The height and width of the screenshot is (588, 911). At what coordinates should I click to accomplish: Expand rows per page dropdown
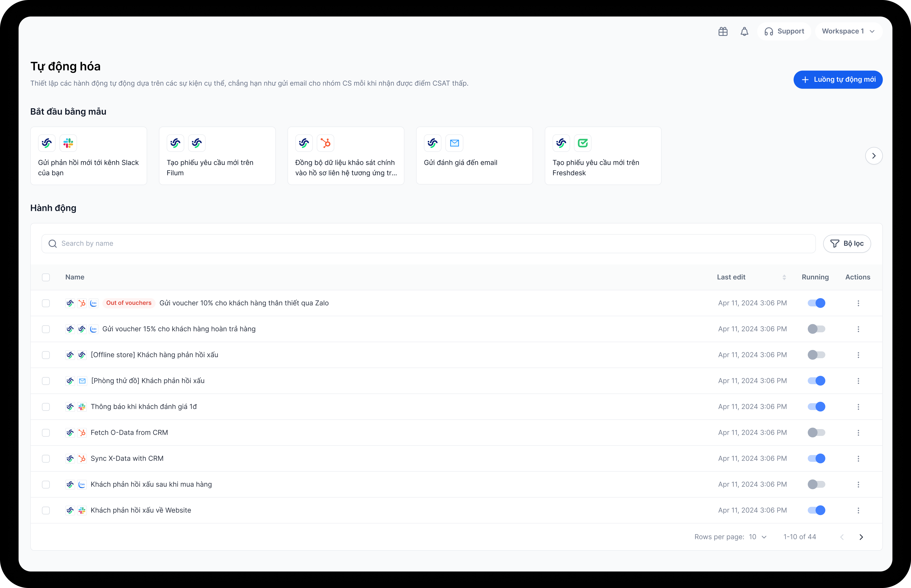tap(758, 537)
